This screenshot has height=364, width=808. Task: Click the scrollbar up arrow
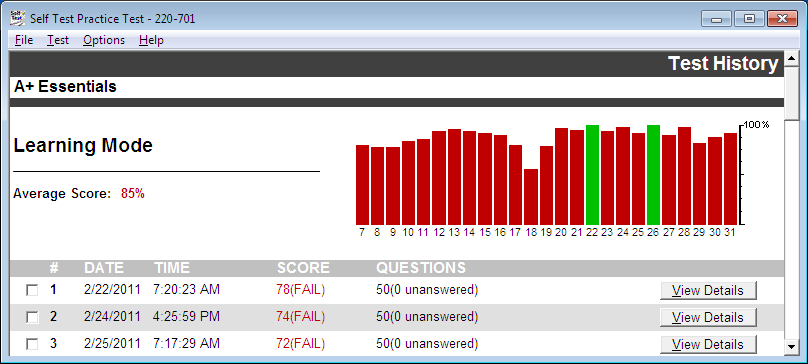coord(791,56)
